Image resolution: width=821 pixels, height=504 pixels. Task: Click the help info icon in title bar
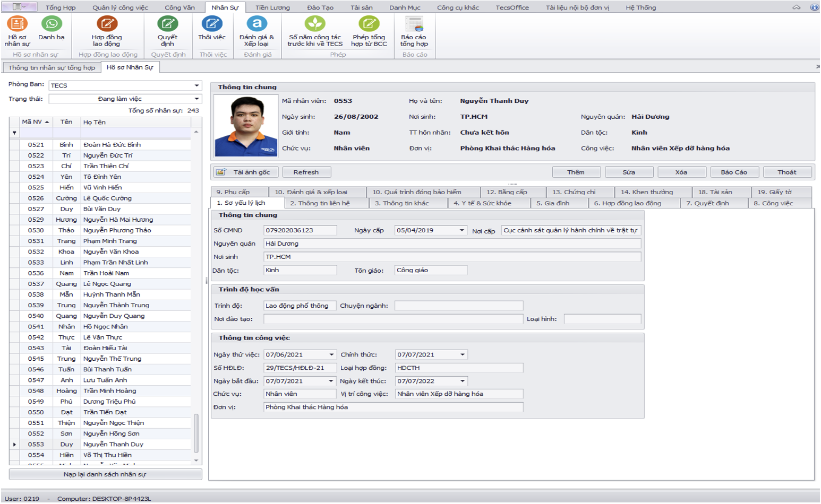coord(815,7)
